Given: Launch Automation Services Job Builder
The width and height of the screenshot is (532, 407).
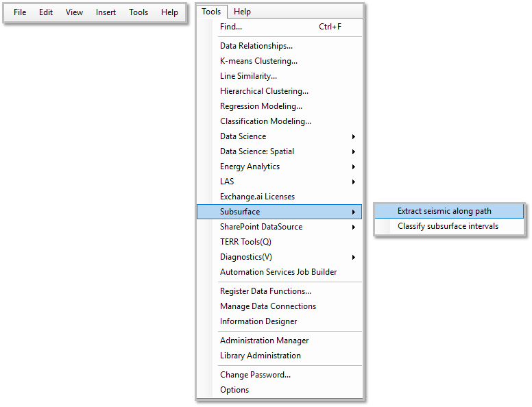Looking at the screenshot, I should point(280,272).
